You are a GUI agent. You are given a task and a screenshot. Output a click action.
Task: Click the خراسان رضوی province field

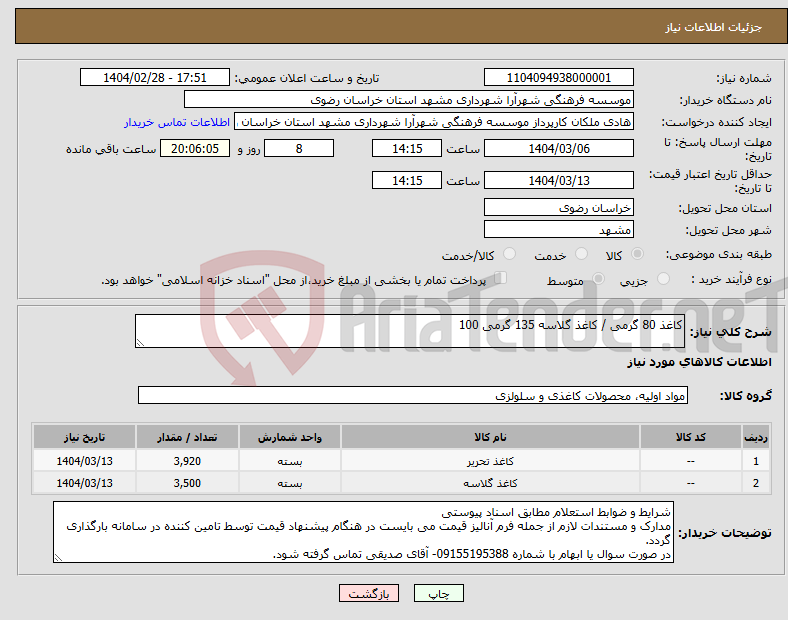click(x=558, y=207)
